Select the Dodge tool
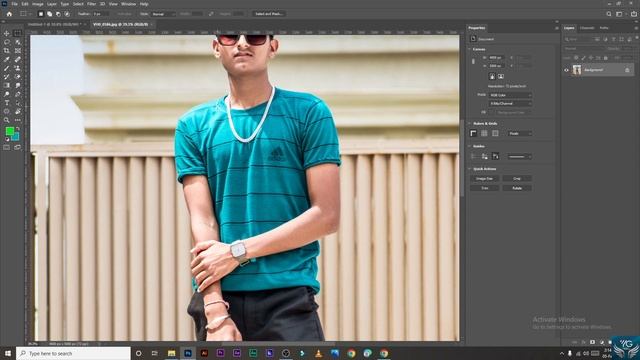Viewport: 640px width, 360px height. click(x=7, y=94)
